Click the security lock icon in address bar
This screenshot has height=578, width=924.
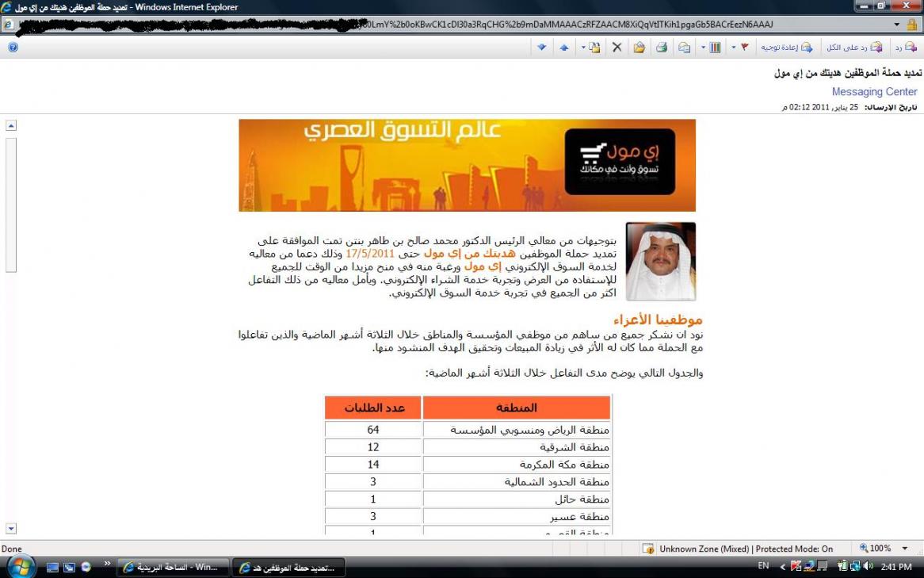tap(911, 25)
